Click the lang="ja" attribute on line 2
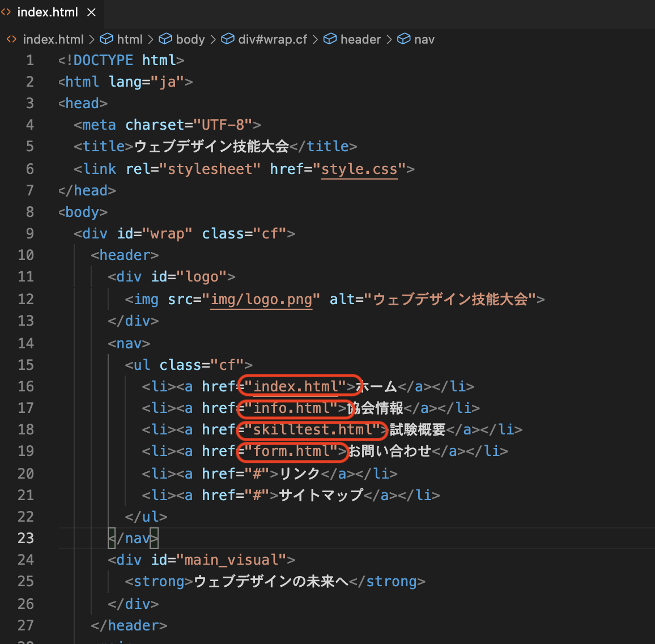Screen dimensions: 655x644 [x=146, y=82]
